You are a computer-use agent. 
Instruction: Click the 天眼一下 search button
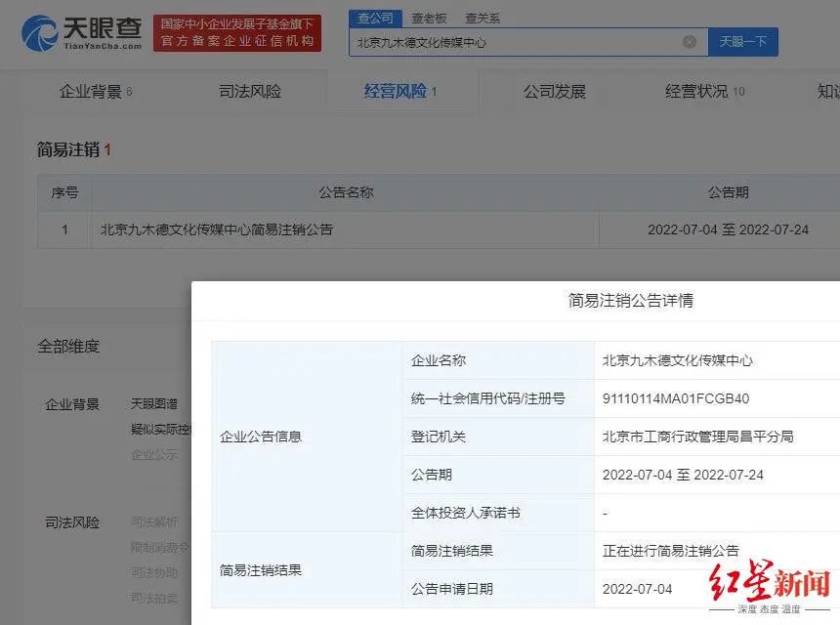743,42
